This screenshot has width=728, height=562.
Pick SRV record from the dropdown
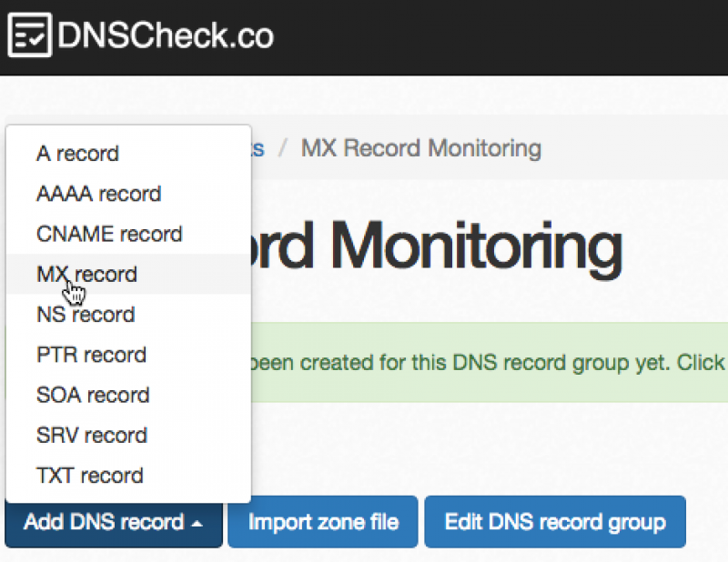point(92,435)
